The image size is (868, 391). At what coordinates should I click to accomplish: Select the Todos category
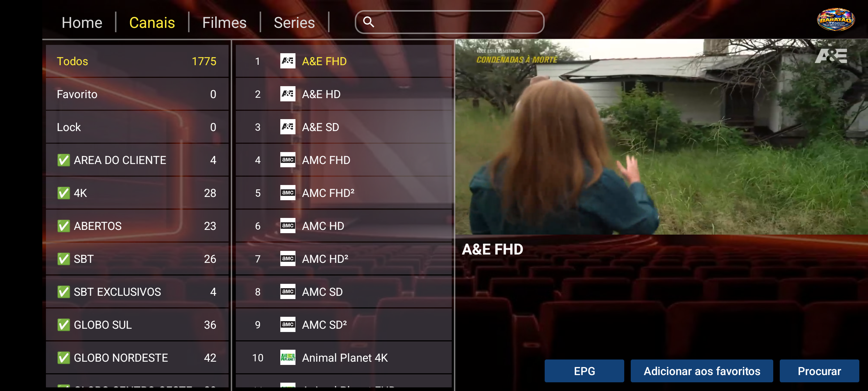click(137, 61)
